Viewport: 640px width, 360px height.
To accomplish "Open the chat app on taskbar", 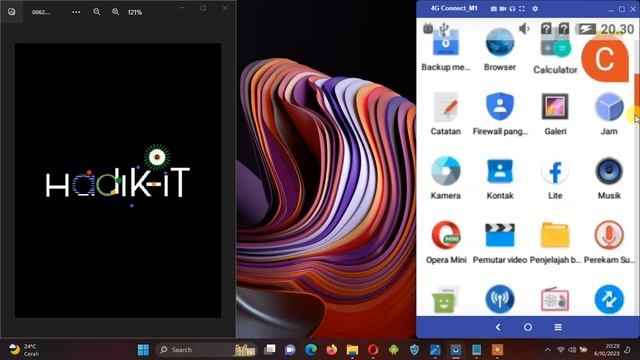I will pyautogui.click(x=290, y=350).
